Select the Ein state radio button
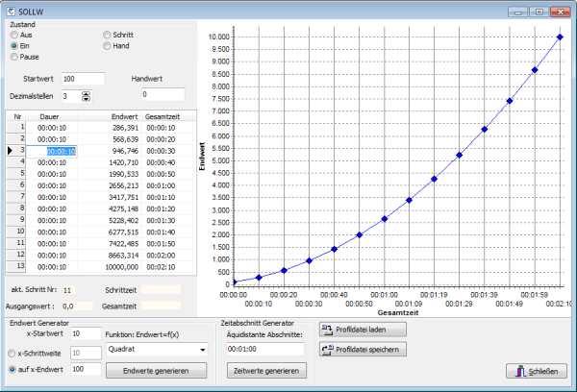 (x=14, y=46)
